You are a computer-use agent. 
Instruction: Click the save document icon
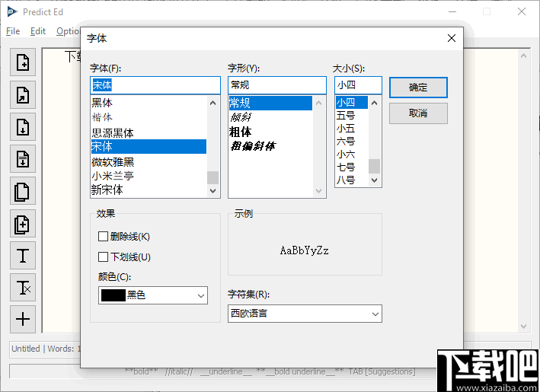(23, 126)
